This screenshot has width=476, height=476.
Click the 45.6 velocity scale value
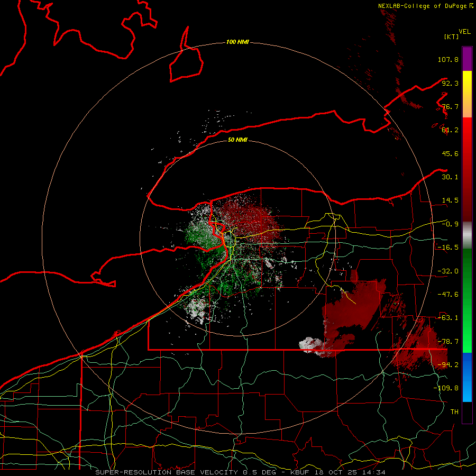(x=450, y=153)
